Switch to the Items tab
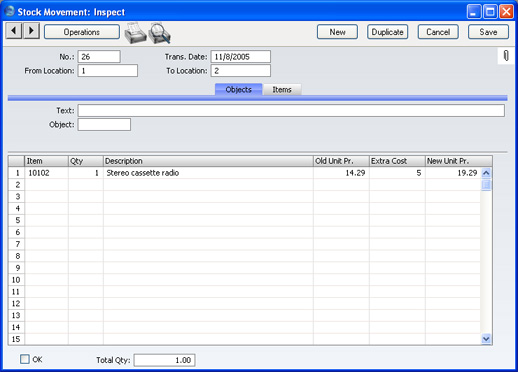This screenshot has height=372, width=518. [x=282, y=89]
